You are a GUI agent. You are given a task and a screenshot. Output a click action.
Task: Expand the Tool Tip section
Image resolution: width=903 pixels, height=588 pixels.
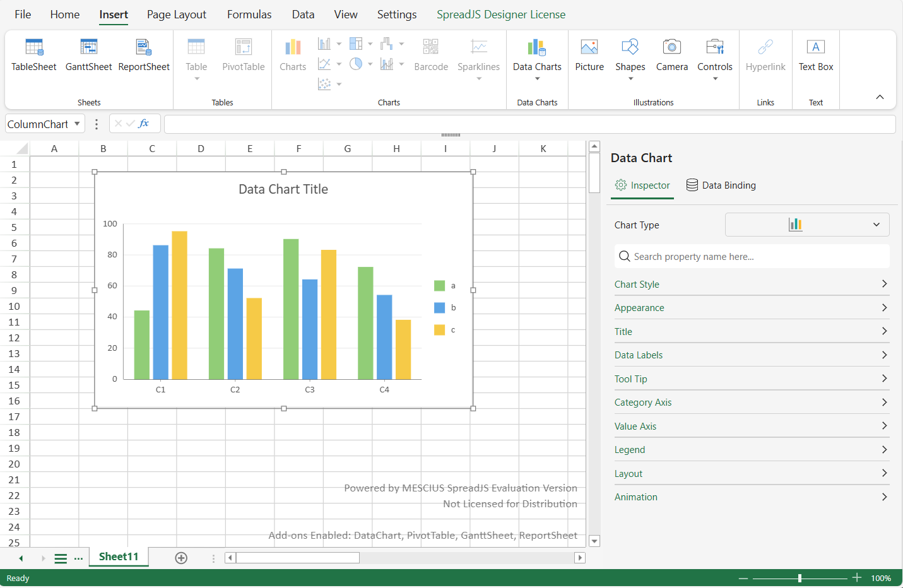click(x=752, y=379)
